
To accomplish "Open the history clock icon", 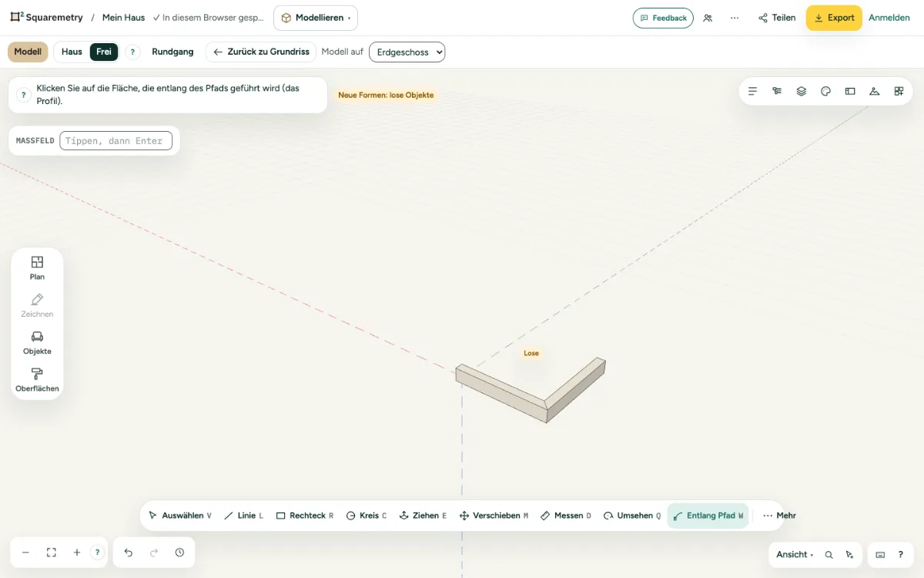I will [179, 553].
